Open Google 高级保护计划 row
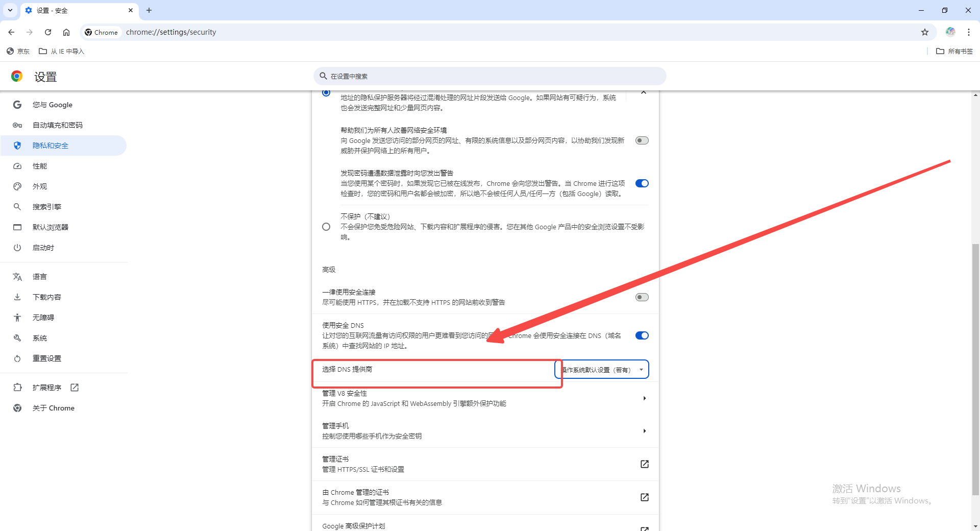This screenshot has height=531, width=980. [x=485, y=523]
